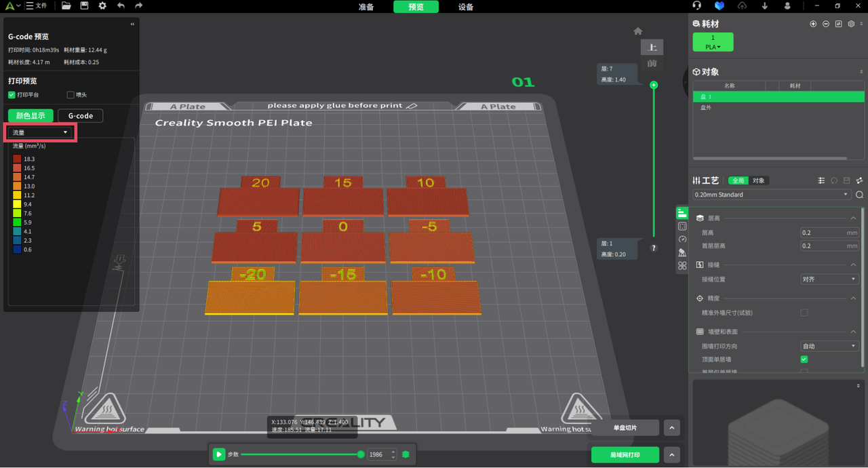Select the 颜色显示 button
Image resolution: width=868 pixels, height=468 pixels.
point(31,115)
